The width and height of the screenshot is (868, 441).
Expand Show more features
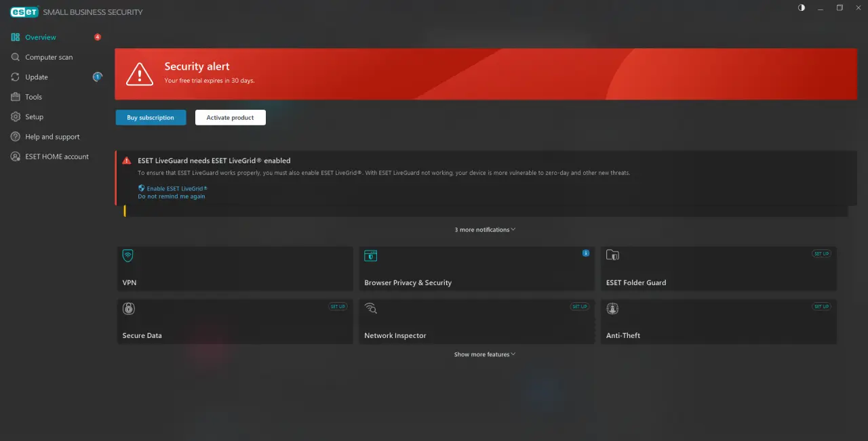[485, 354]
